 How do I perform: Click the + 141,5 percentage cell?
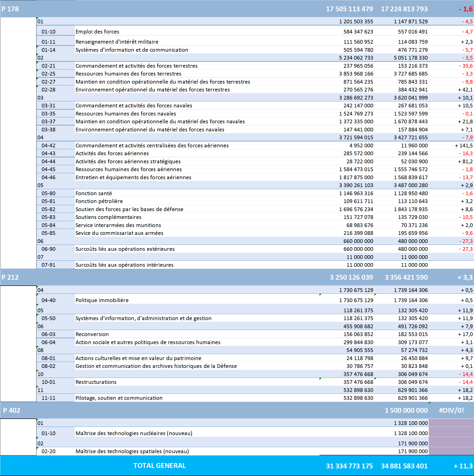pos(463,146)
